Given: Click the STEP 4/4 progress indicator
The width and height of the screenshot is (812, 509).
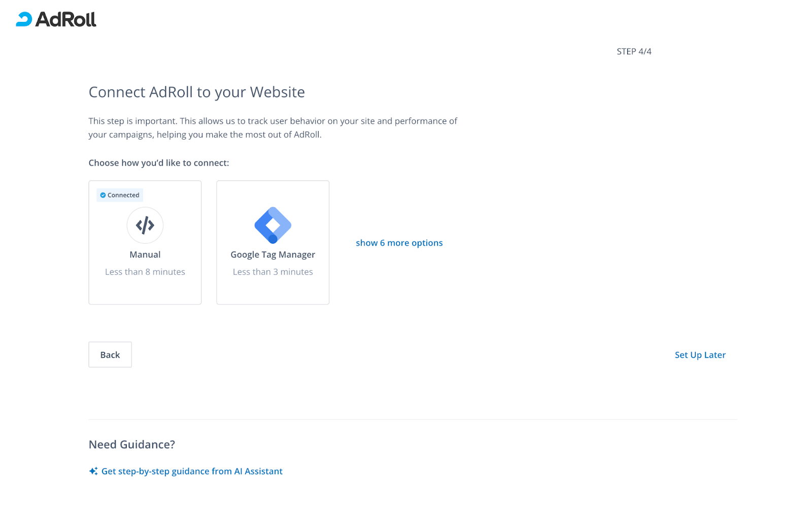Looking at the screenshot, I should (634, 51).
